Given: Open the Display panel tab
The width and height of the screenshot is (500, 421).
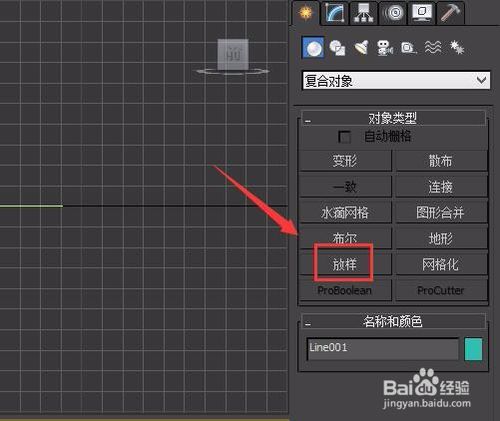Looking at the screenshot, I should coord(422,13).
